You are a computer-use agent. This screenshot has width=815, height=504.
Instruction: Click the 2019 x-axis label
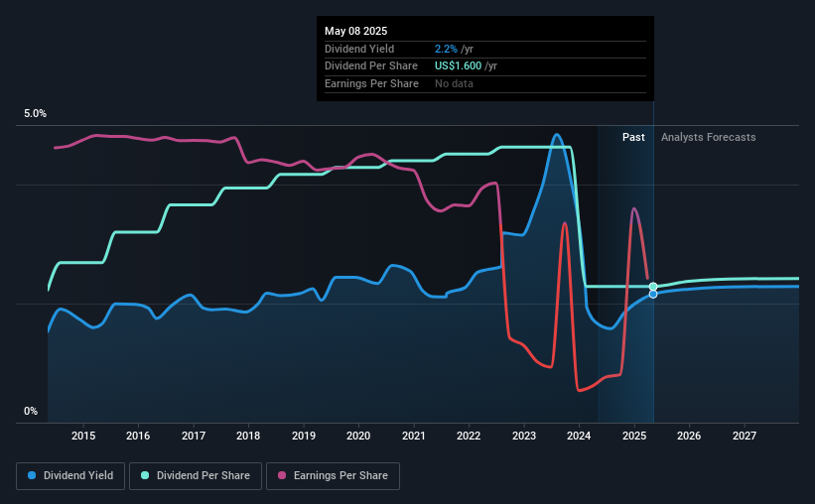click(304, 436)
